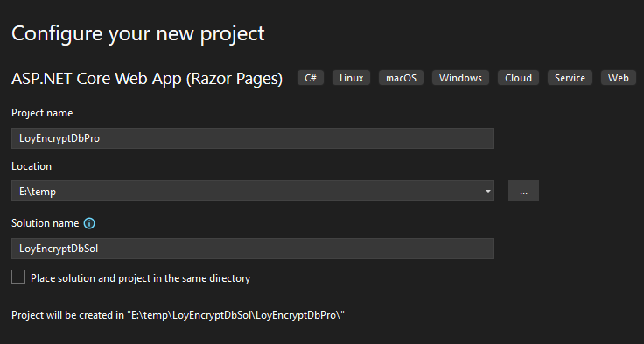Expand the Location dropdown arrow

point(487,191)
